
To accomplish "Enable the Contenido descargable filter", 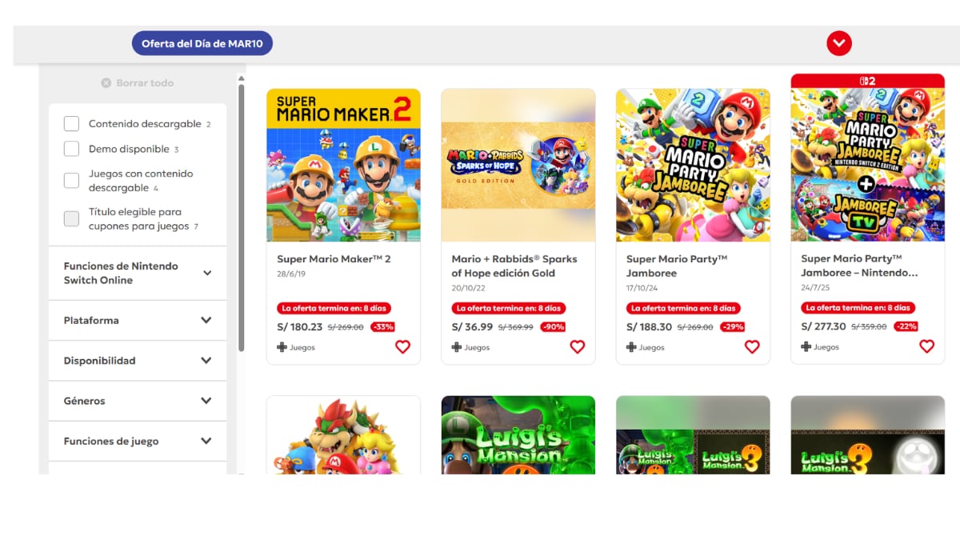I will tap(71, 123).
